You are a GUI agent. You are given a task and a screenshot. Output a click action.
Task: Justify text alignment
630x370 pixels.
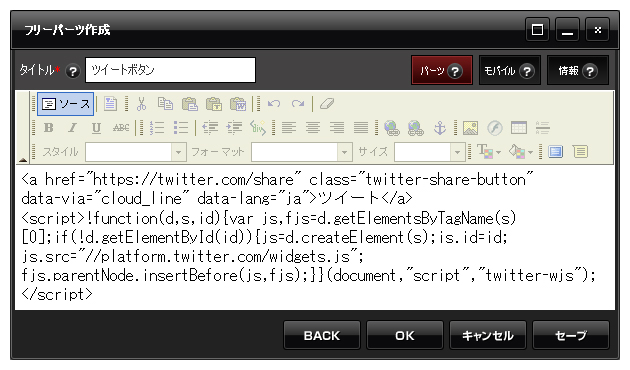click(361, 128)
